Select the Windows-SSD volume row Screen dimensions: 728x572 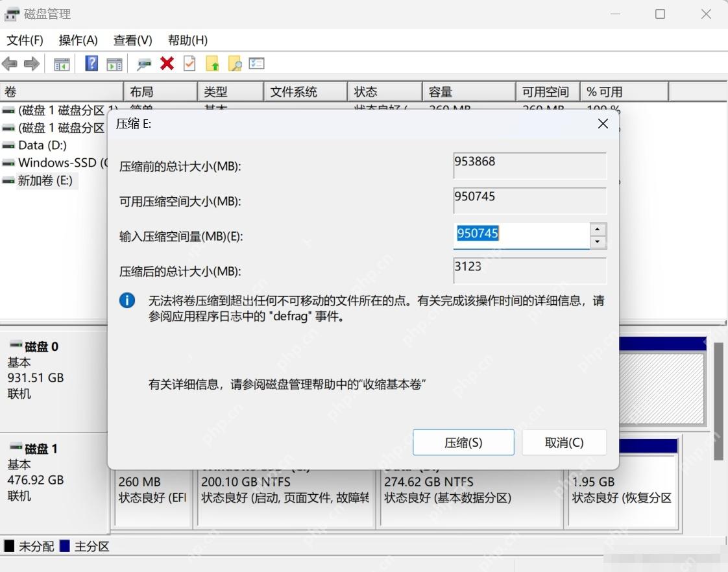pos(55,163)
